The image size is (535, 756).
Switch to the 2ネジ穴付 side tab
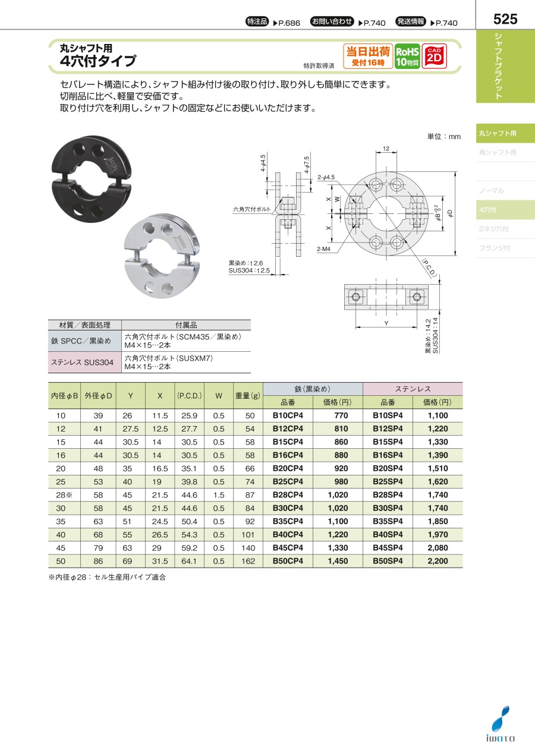pyautogui.click(x=505, y=229)
